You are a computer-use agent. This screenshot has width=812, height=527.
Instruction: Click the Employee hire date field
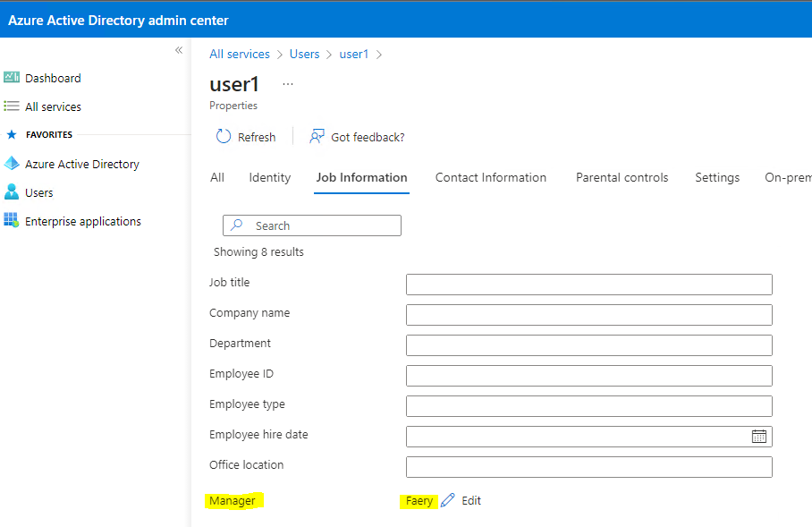tap(588, 437)
